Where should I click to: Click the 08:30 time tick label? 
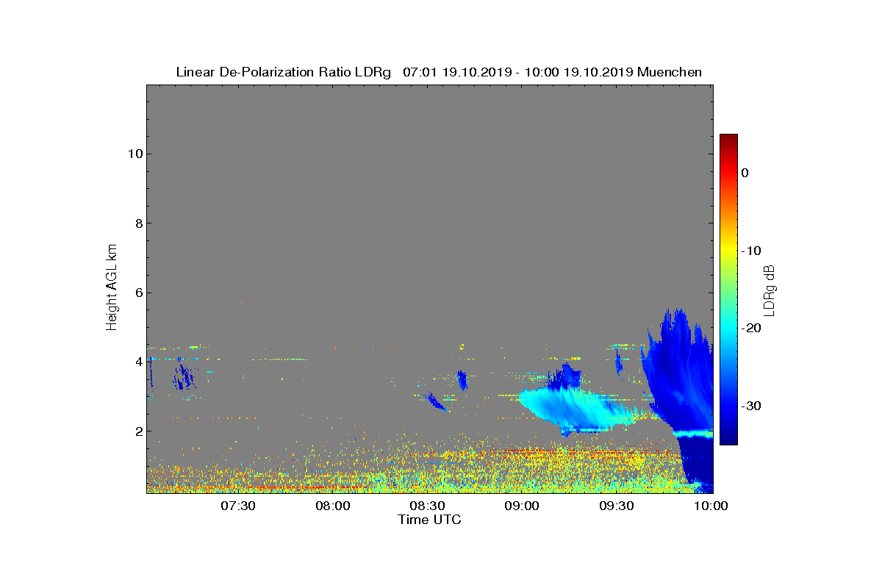click(x=428, y=506)
